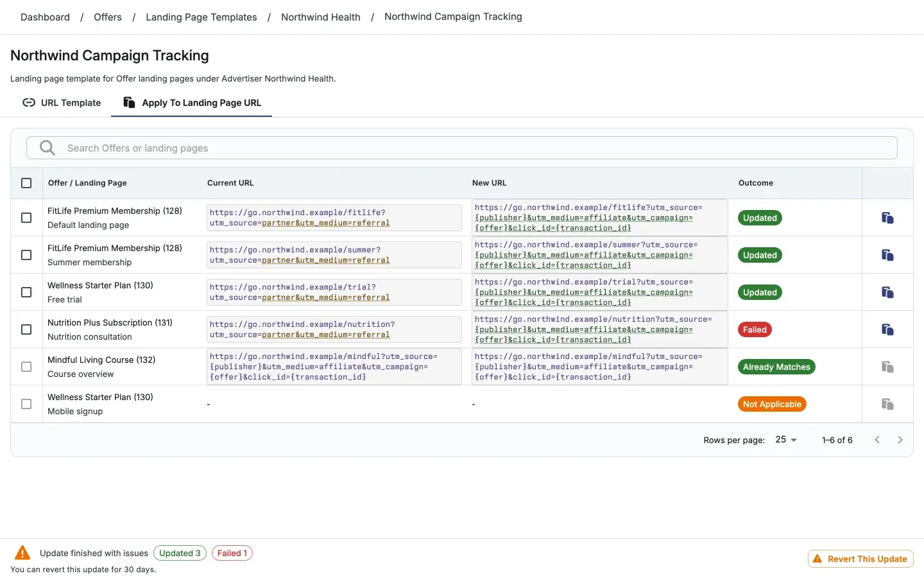Image resolution: width=924 pixels, height=578 pixels.
Task: Click Mindful Living Course (132) text
Action: coord(101,360)
